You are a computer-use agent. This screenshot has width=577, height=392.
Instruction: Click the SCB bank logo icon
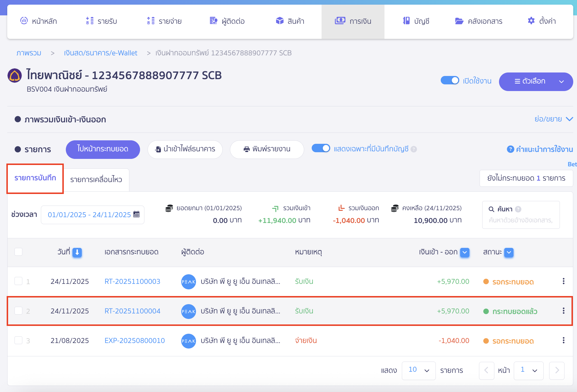[x=14, y=76]
